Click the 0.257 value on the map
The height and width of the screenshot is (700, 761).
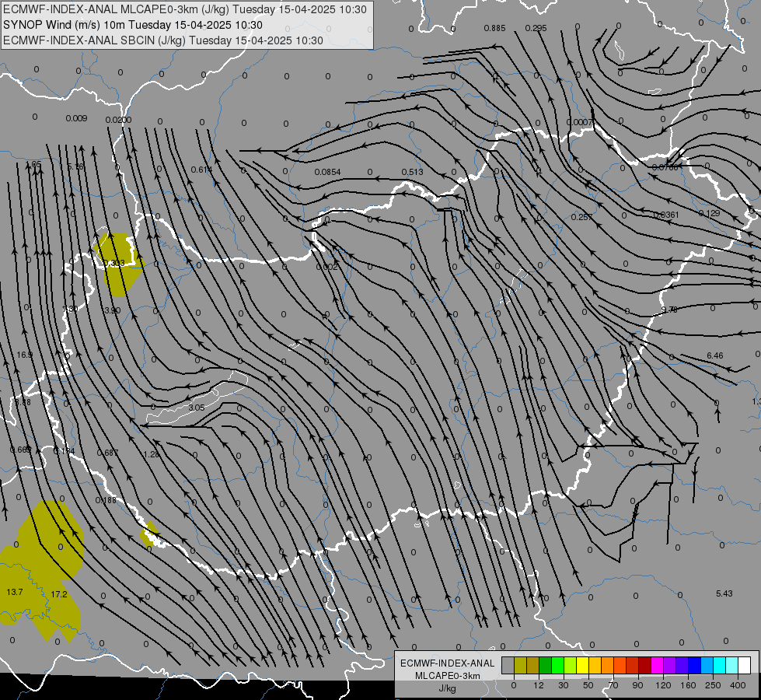581,217
